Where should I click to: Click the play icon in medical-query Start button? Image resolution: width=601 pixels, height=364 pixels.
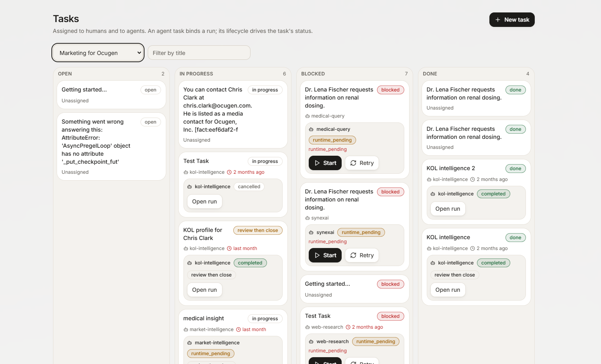click(317, 163)
